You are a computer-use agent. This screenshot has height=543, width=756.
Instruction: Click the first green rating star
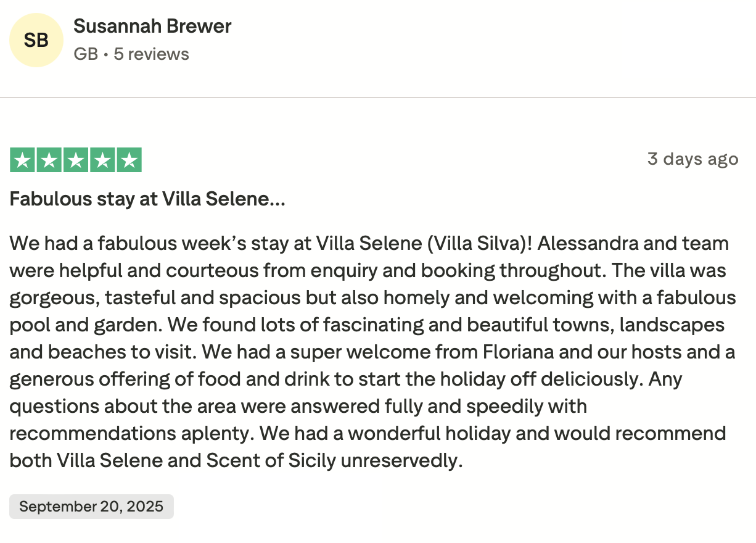coord(23,160)
